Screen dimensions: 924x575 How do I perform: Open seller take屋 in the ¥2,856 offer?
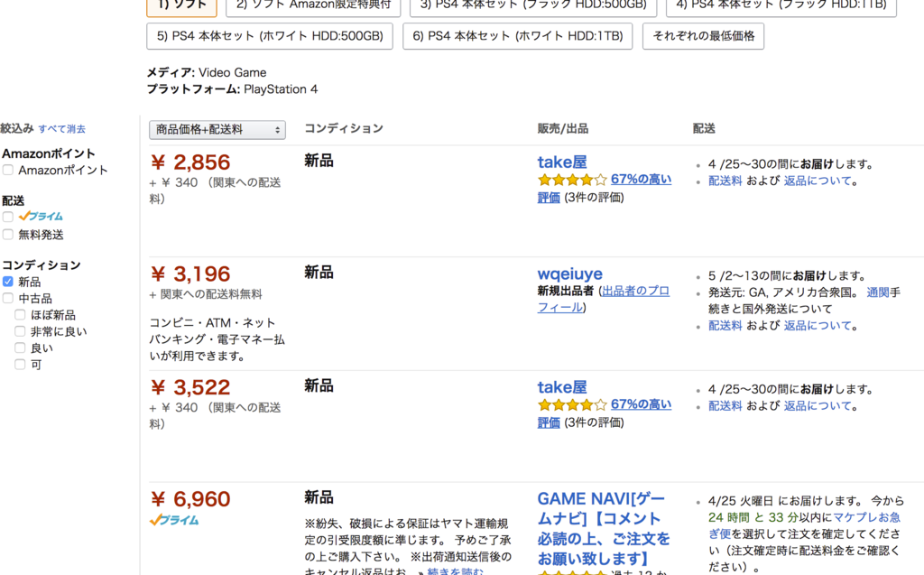(x=562, y=162)
